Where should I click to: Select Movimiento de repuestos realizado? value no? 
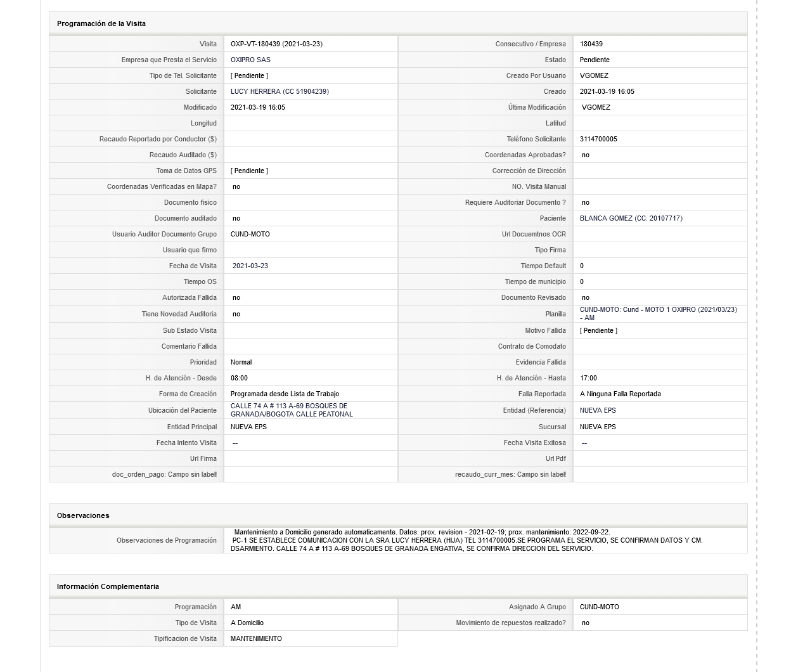pos(586,623)
